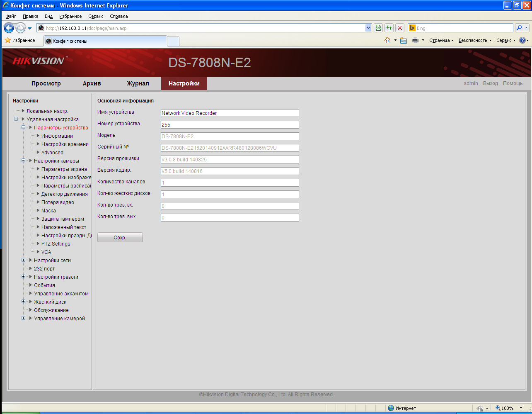
Task: Open Локальная настр. in the tree
Action: tap(47, 111)
